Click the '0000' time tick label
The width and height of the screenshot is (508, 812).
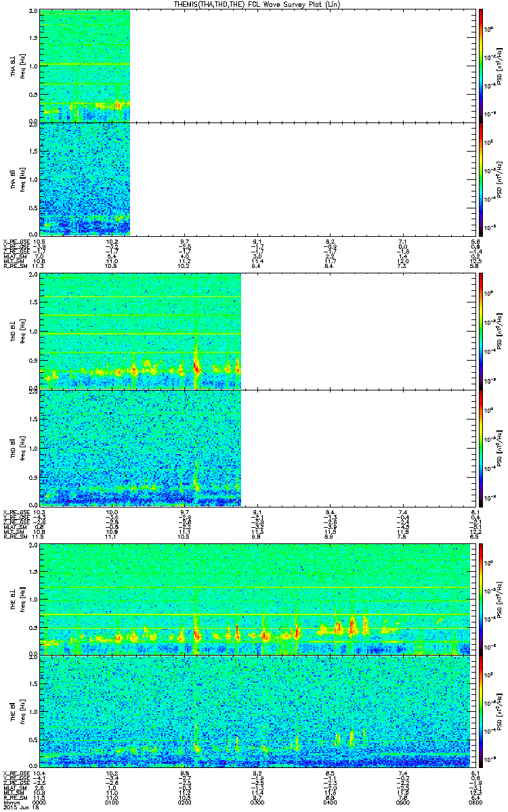[x=40, y=803]
